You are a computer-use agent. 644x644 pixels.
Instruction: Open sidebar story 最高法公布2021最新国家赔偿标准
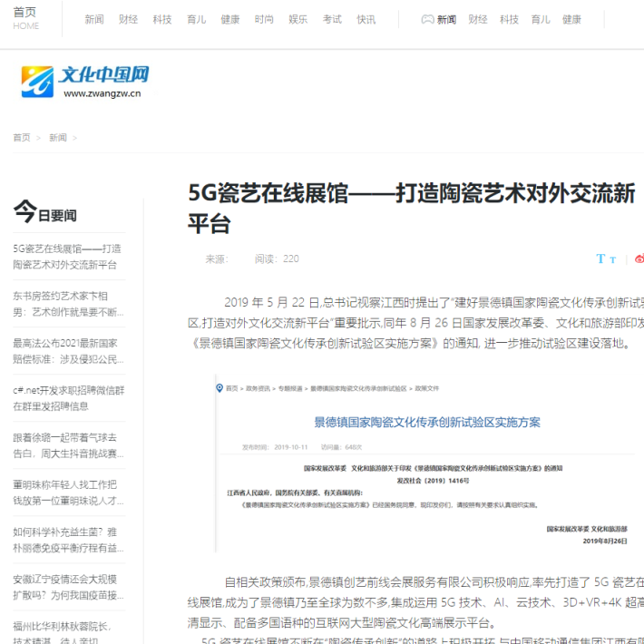pyautogui.click(x=69, y=351)
